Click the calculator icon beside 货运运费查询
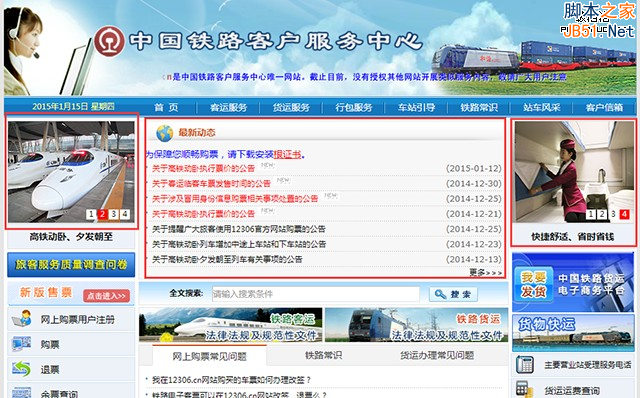This screenshot has width=640, height=398. pos(523,389)
